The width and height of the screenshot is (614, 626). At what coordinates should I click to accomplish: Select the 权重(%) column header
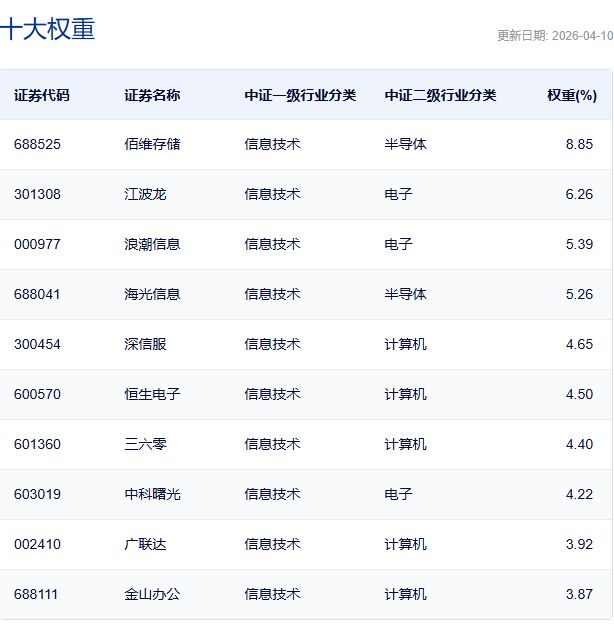pos(572,95)
